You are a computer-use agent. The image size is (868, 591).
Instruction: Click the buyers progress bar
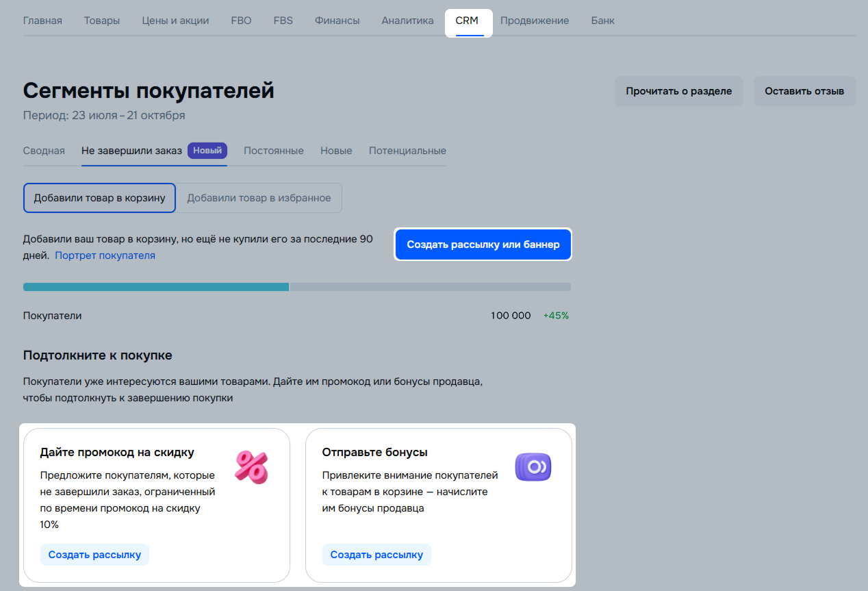pyautogui.click(x=296, y=287)
